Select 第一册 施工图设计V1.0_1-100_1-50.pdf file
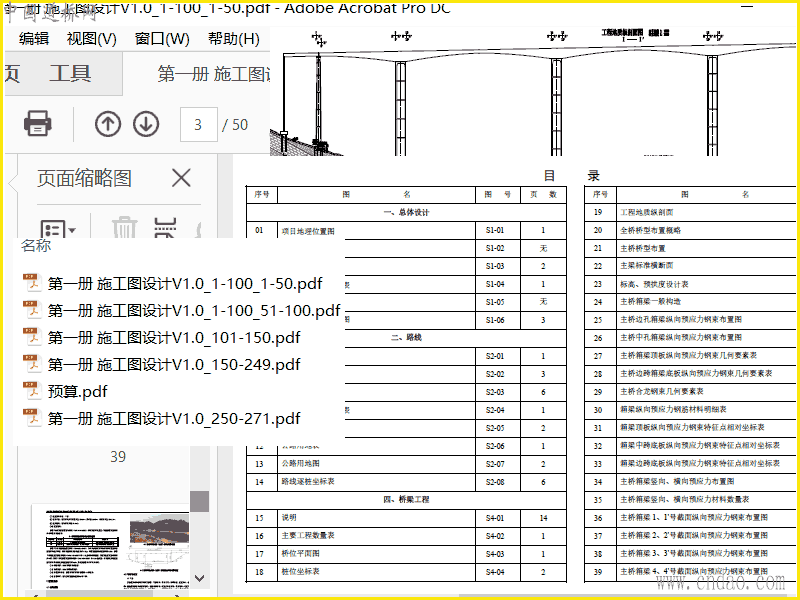The width and height of the screenshot is (800, 600). pyautogui.click(x=185, y=284)
